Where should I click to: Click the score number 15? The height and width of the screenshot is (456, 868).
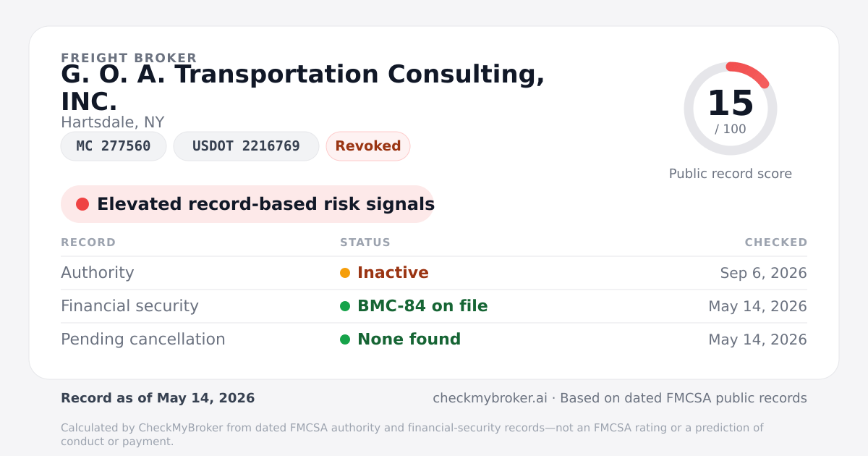(731, 104)
